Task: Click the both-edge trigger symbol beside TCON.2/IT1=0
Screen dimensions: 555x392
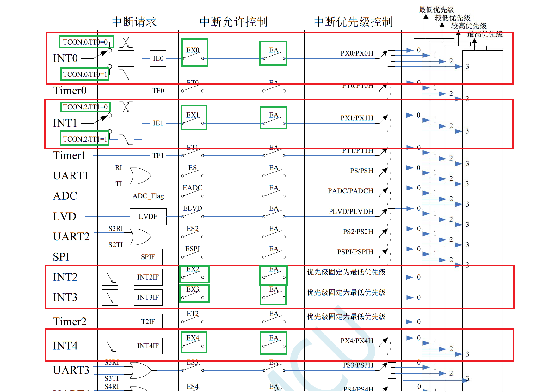Action: [126, 107]
